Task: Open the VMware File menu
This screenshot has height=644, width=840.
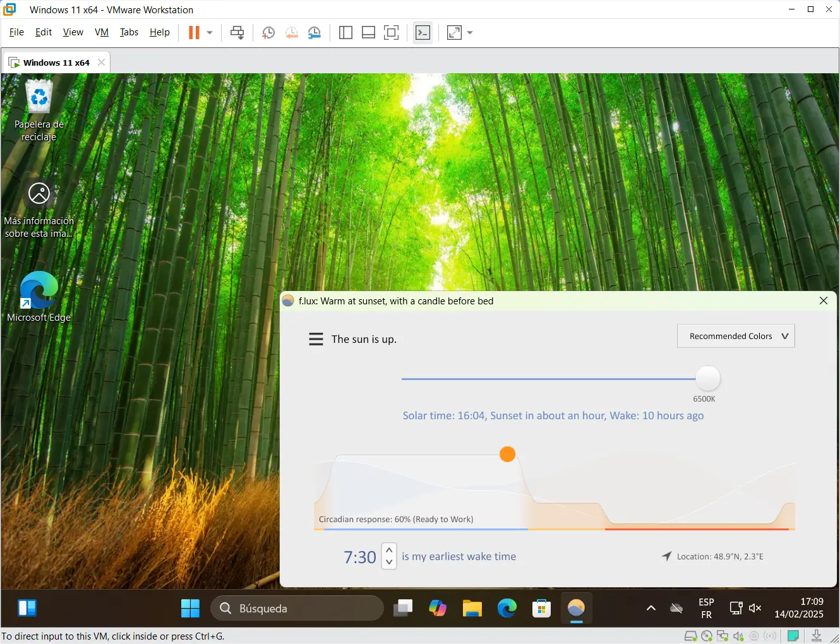Action: point(16,32)
